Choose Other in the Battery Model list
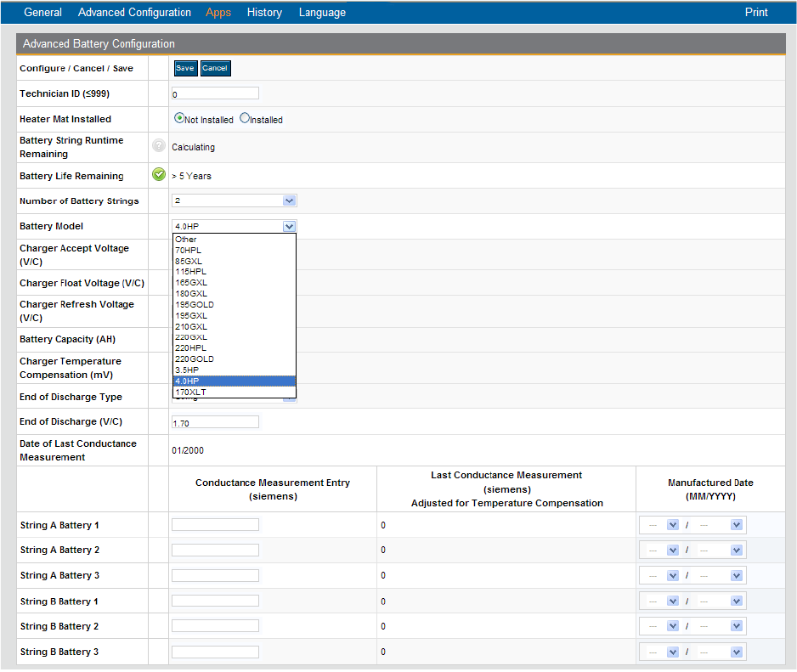The width and height of the screenshot is (797, 672). click(x=235, y=239)
